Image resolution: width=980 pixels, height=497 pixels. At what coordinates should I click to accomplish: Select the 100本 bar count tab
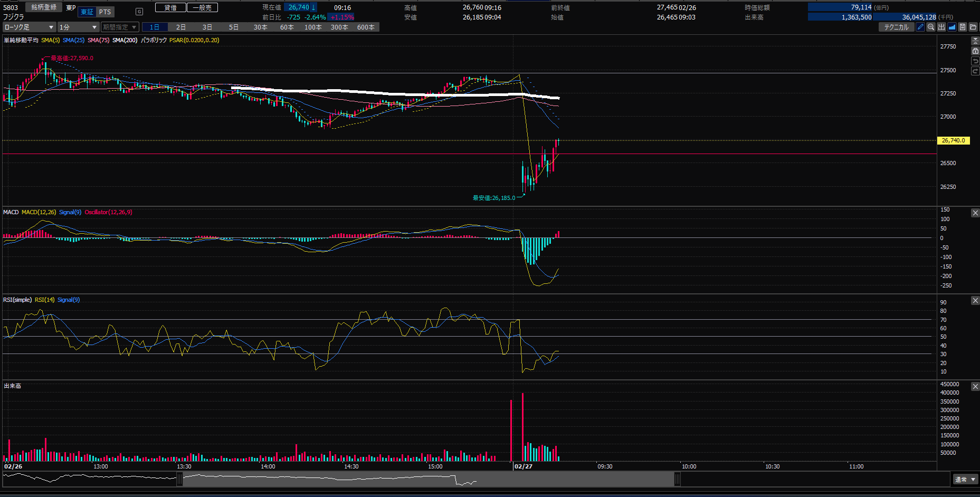pyautogui.click(x=313, y=27)
